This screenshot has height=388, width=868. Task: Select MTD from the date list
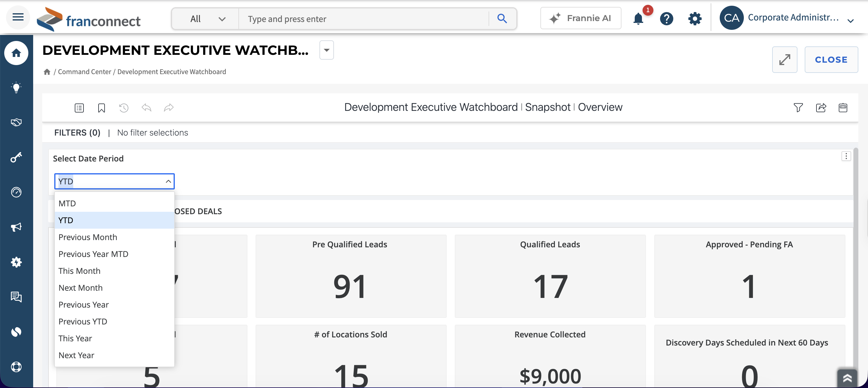coord(115,203)
